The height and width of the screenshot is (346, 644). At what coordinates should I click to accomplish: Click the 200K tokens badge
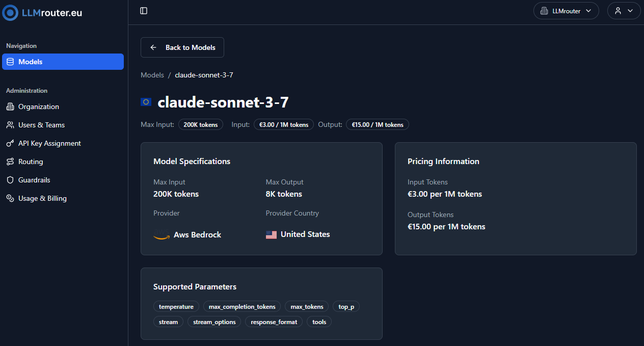[x=201, y=125]
